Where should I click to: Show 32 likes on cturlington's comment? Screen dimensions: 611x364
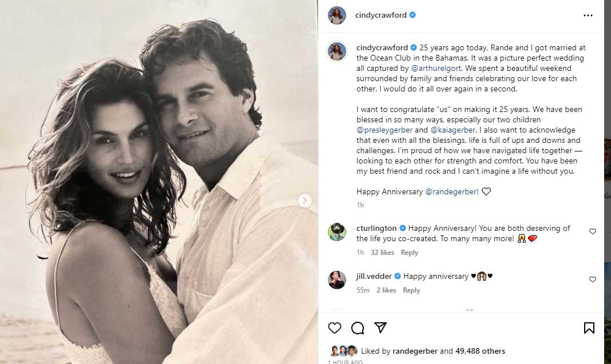tap(382, 253)
